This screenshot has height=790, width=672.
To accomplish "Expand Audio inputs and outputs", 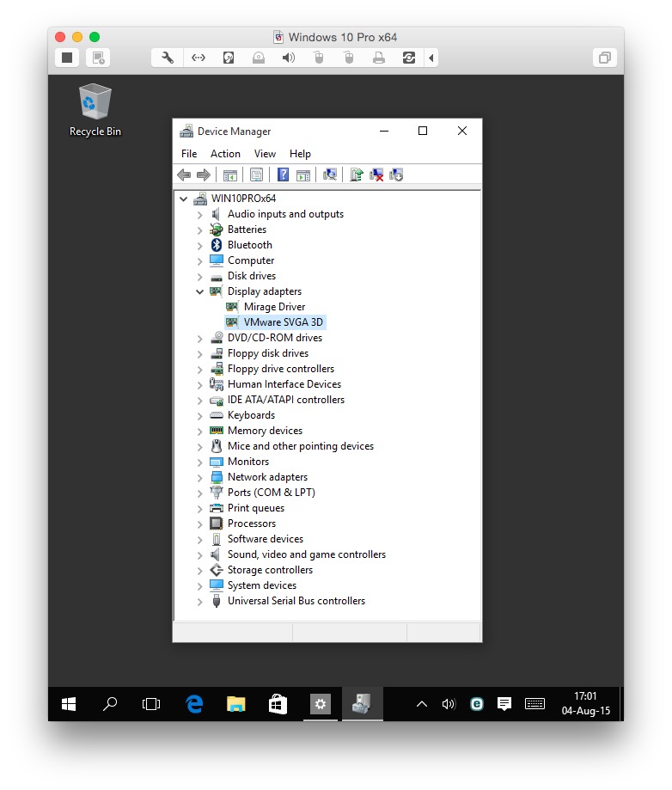I will pyautogui.click(x=200, y=215).
